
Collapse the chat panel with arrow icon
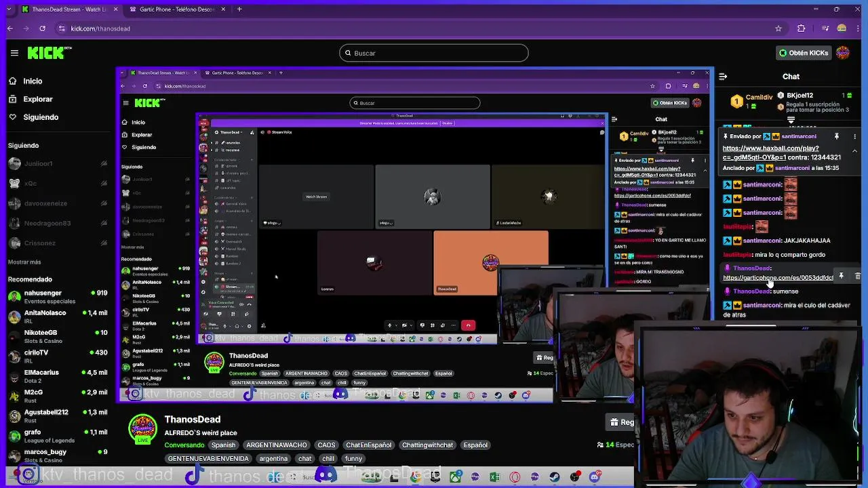pyautogui.click(x=723, y=77)
